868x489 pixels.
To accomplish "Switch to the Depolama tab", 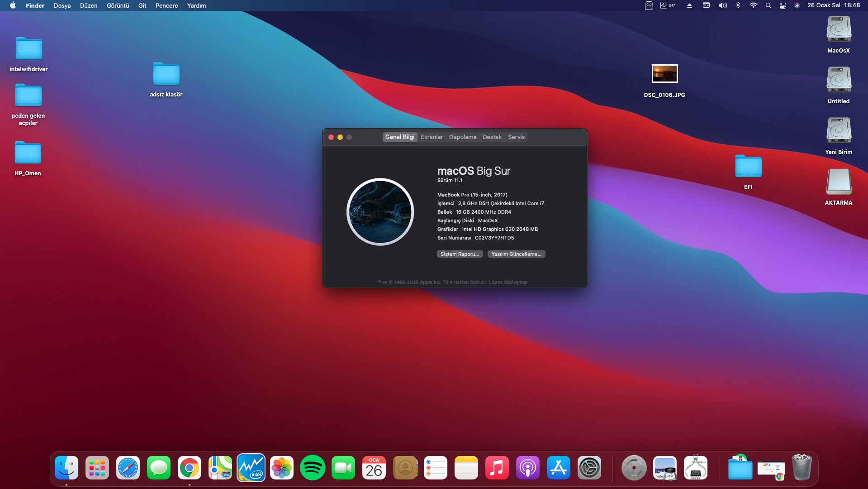I will coord(462,137).
